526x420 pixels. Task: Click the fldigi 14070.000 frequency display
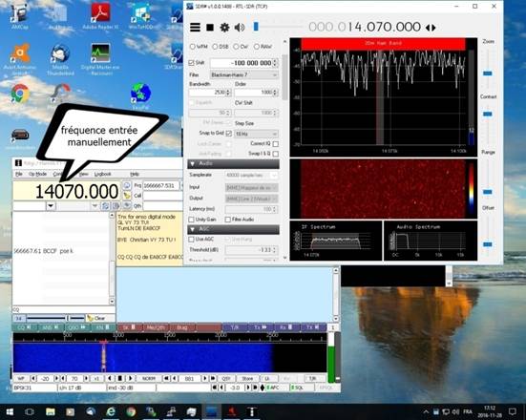coord(67,191)
